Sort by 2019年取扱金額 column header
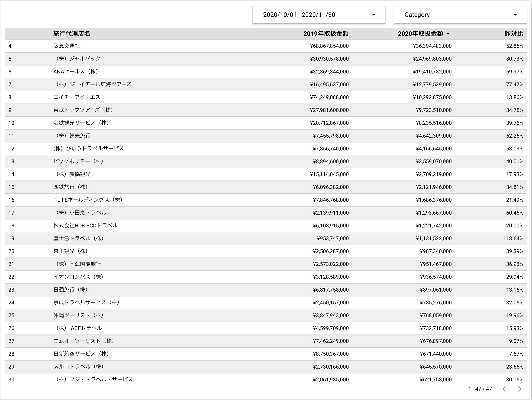Screen dimensions: 532x400 tap(326, 34)
